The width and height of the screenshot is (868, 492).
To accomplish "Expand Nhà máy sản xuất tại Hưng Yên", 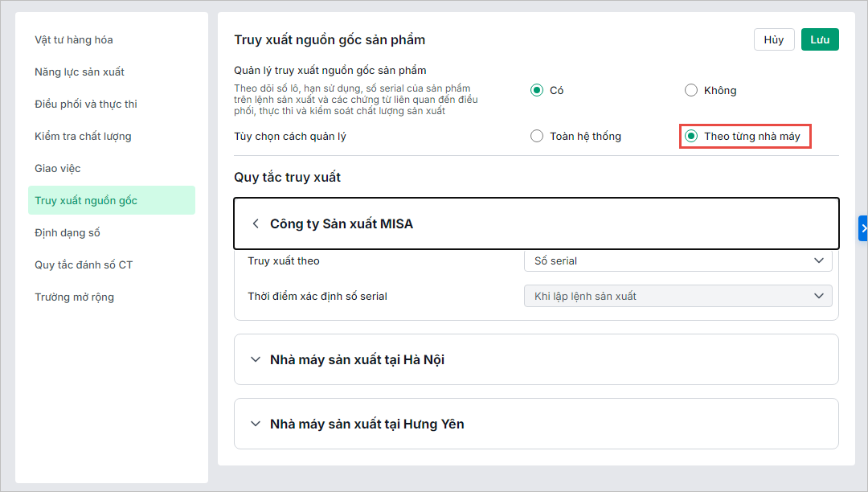I will point(256,424).
